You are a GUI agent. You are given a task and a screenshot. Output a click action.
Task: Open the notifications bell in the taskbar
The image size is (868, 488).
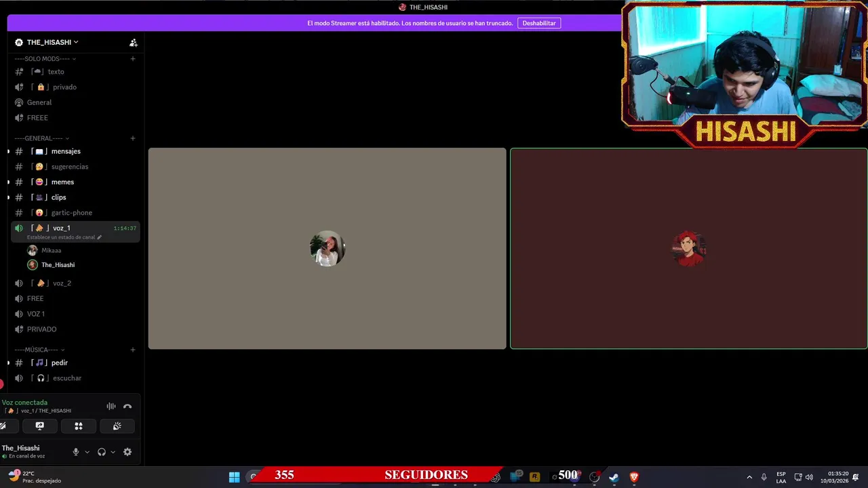856,477
